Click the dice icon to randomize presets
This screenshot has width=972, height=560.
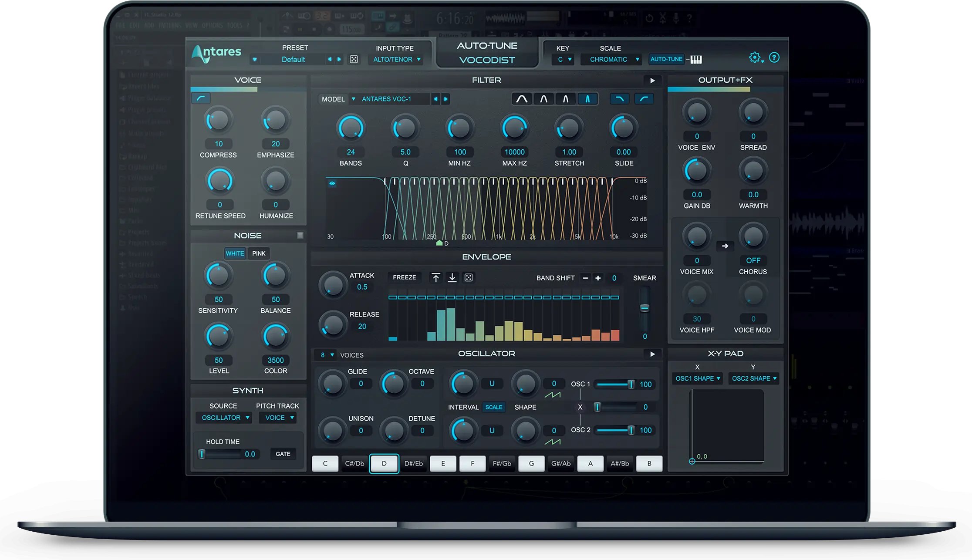click(x=353, y=59)
